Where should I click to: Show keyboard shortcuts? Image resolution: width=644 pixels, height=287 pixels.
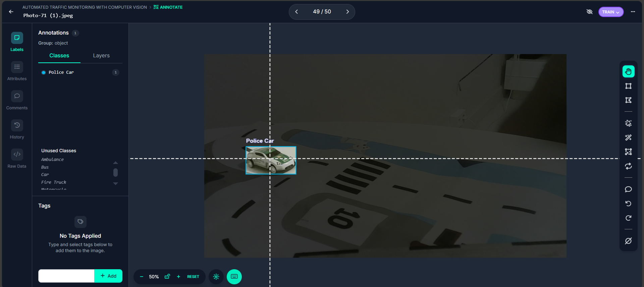pyautogui.click(x=234, y=277)
